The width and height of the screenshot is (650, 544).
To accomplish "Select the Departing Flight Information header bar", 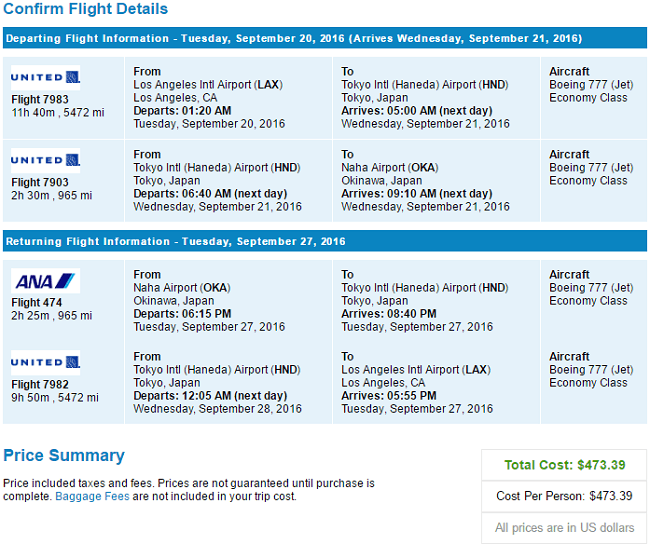I will tap(325, 38).
